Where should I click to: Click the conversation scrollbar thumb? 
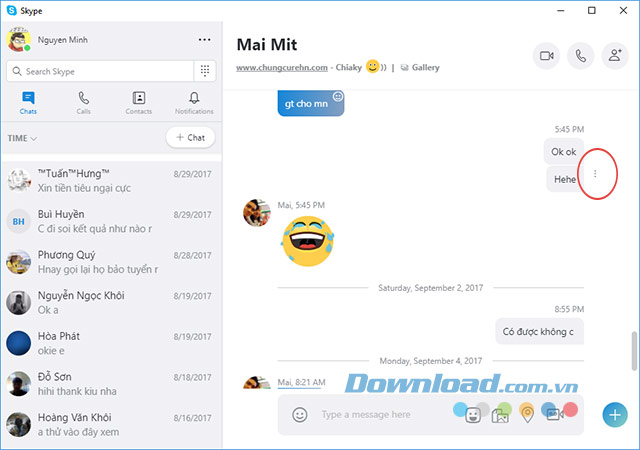tap(634, 351)
